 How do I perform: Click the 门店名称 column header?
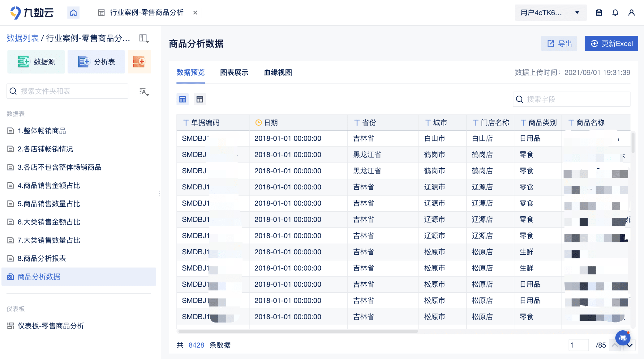490,123
